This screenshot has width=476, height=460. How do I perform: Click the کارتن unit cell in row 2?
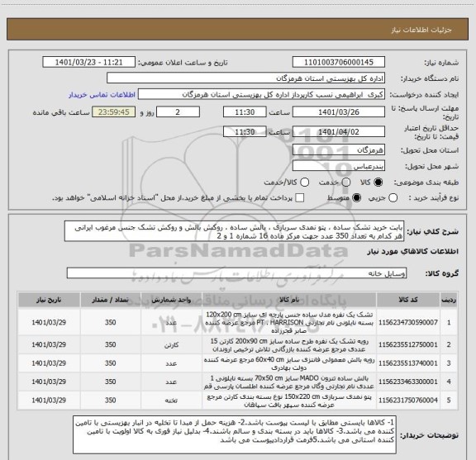pos(171,345)
